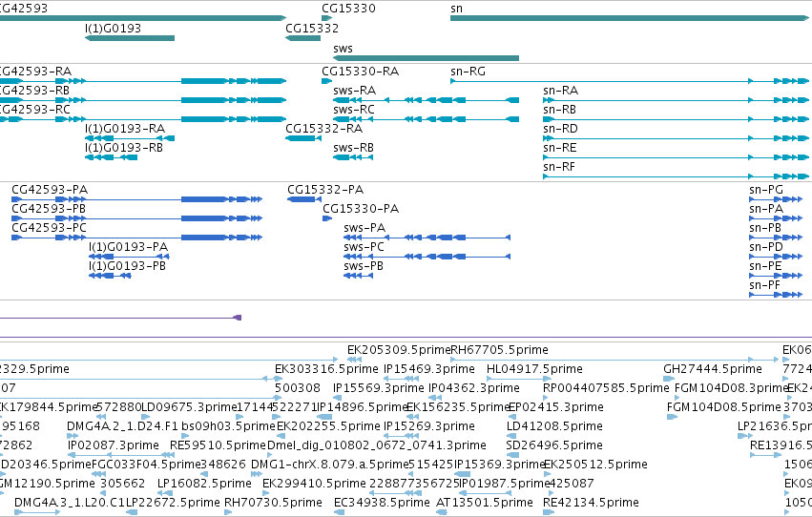Open EST RE59510.5prime

[218, 446]
